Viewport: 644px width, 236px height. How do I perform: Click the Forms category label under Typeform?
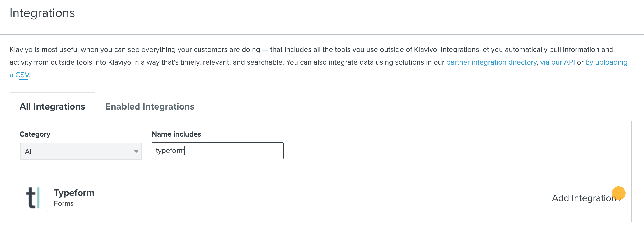(x=64, y=203)
